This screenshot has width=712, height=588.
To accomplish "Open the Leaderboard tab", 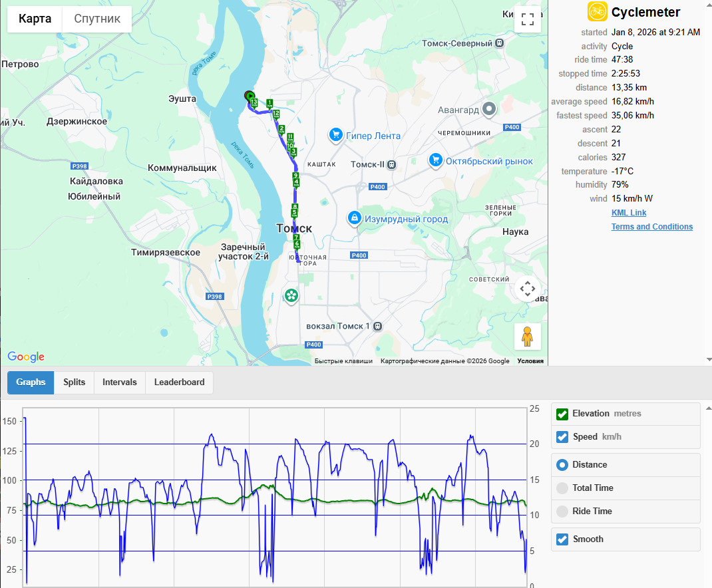I will pyautogui.click(x=180, y=382).
